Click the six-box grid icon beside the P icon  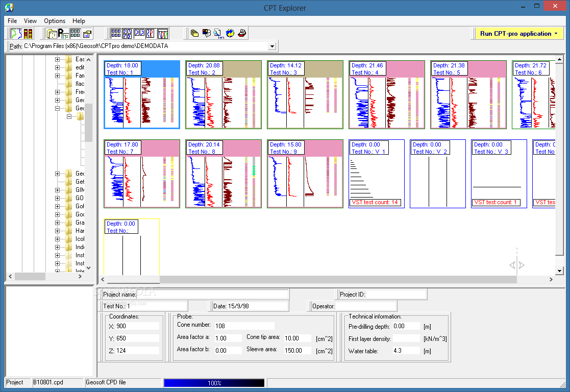point(75,34)
